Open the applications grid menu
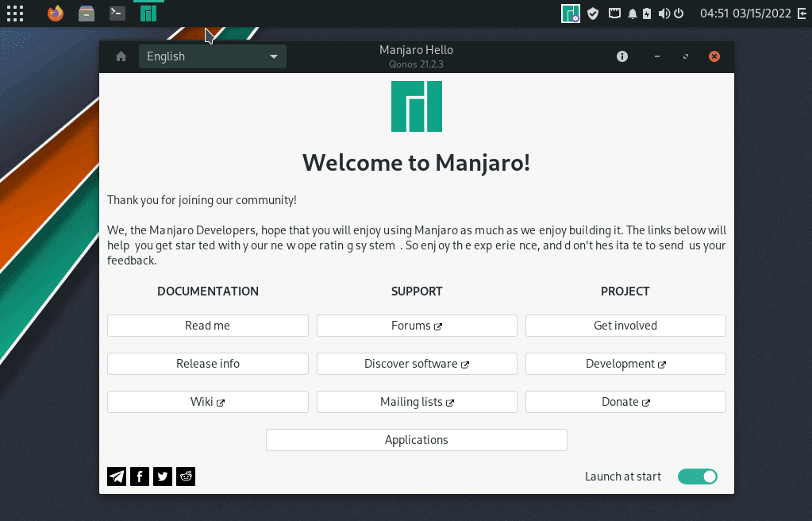This screenshot has height=521, width=812. point(15,14)
